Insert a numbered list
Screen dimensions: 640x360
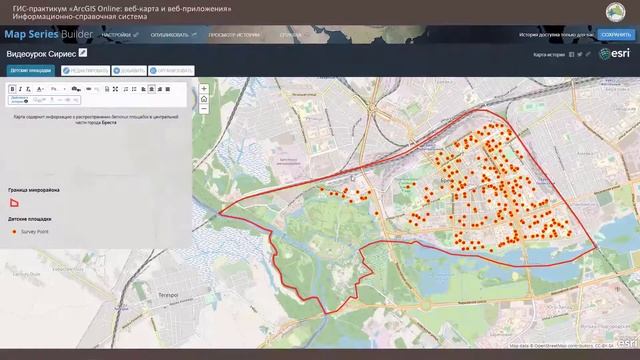[x=126, y=89]
